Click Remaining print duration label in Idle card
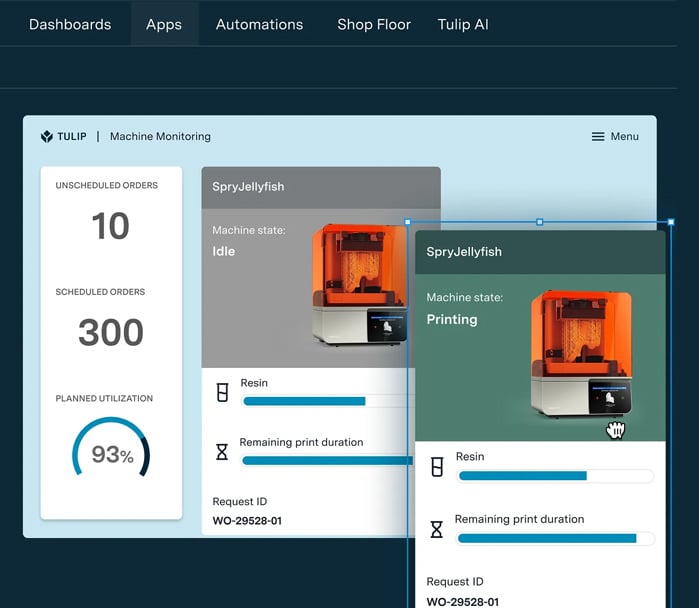Screen dimensions: 699x608 click(301, 442)
